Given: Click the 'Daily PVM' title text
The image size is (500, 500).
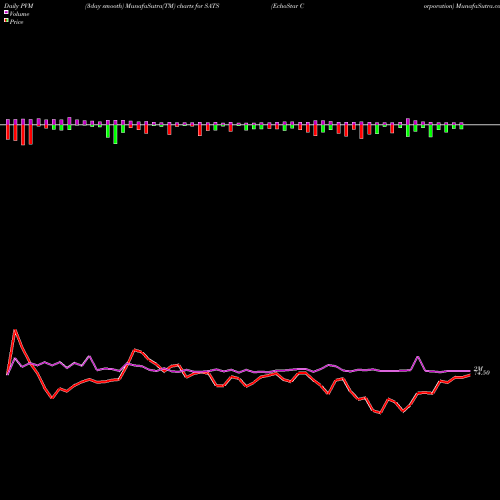Looking at the screenshot, I should point(19,6).
